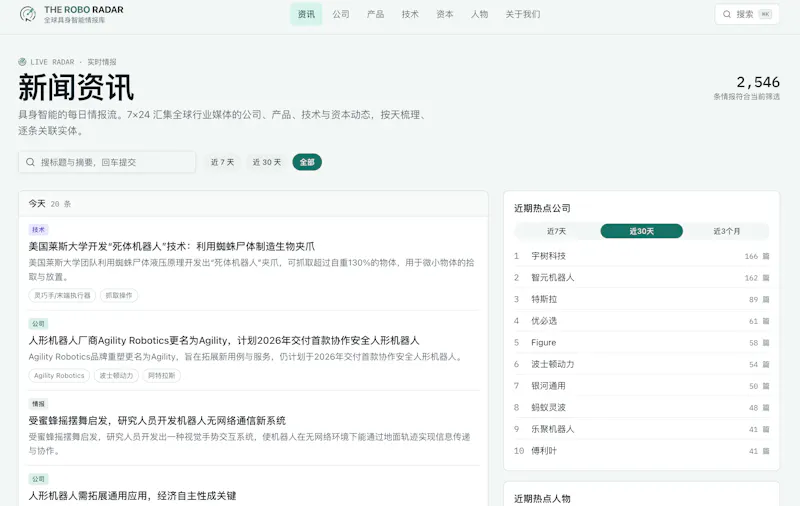Click the purple 技术 category badge

[38, 230]
